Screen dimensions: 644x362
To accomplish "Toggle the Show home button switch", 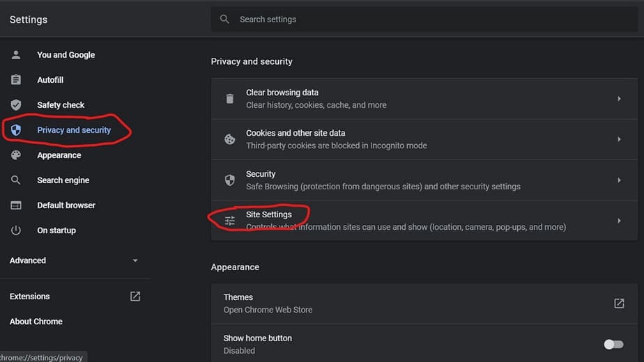I will tap(613, 345).
